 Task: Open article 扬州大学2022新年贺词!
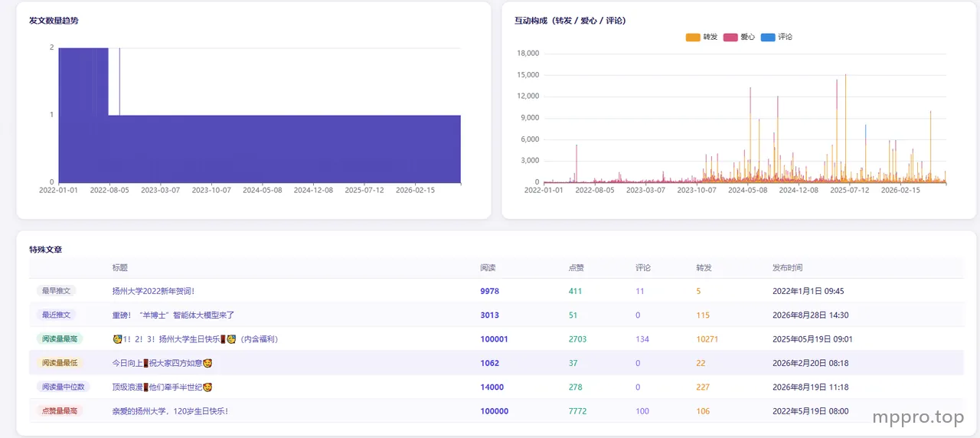click(153, 291)
